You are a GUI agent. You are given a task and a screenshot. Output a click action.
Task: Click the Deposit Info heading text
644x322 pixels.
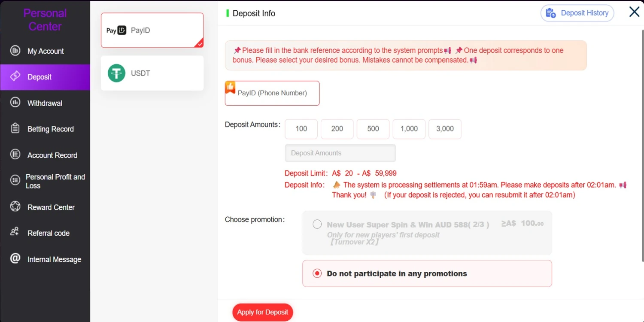(x=254, y=13)
